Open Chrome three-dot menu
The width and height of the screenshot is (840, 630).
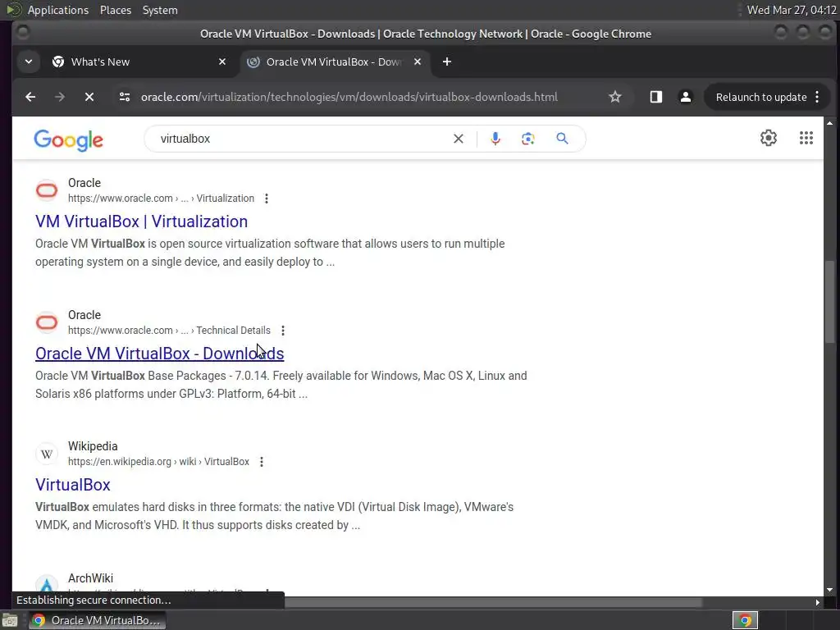pos(818,97)
